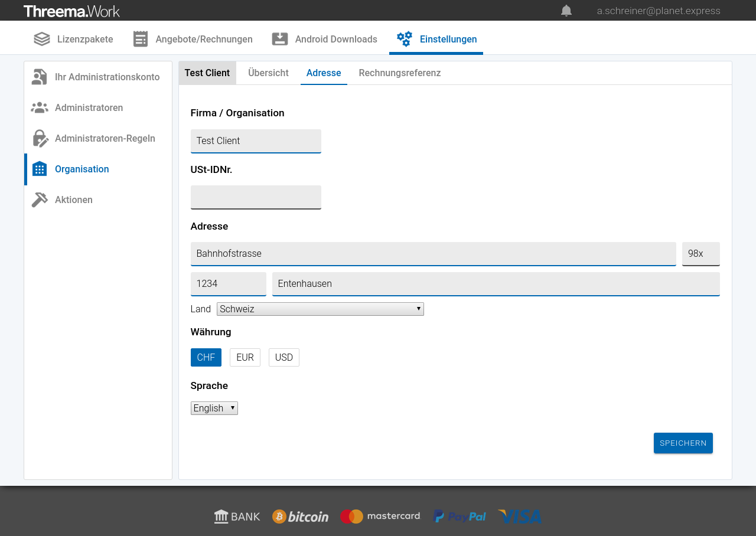Open Administratoren-Regeln in the sidebar
Screen dimensions: 756x536
(98, 138)
